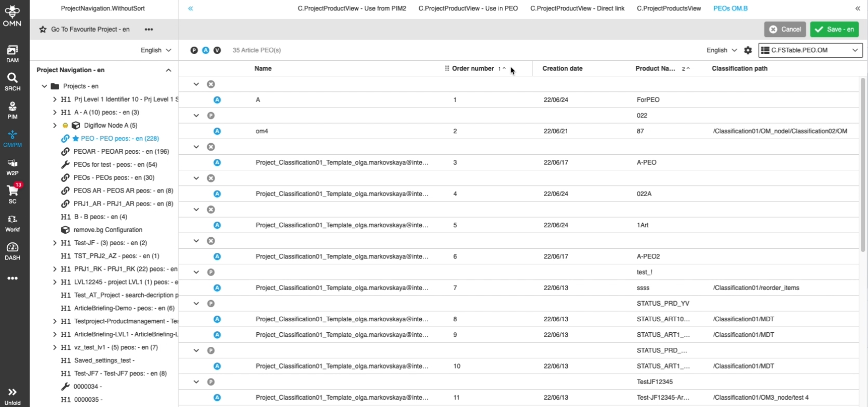868x407 pixels.
Task: Toggle the V variant filter badge
Action: click(x=217, y=50)
